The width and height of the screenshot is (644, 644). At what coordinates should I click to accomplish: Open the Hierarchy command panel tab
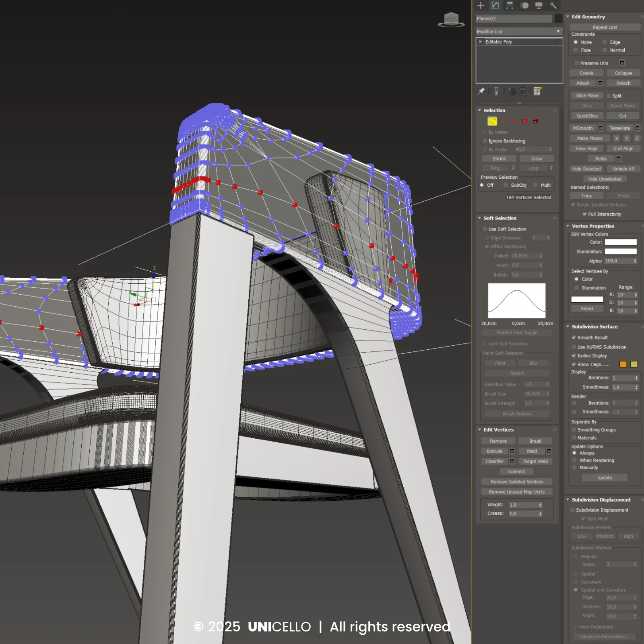pos(510,5)
